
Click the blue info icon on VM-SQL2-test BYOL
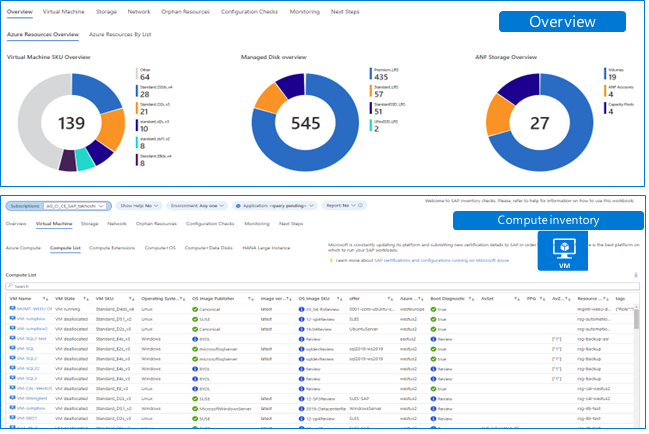point(196,340)
